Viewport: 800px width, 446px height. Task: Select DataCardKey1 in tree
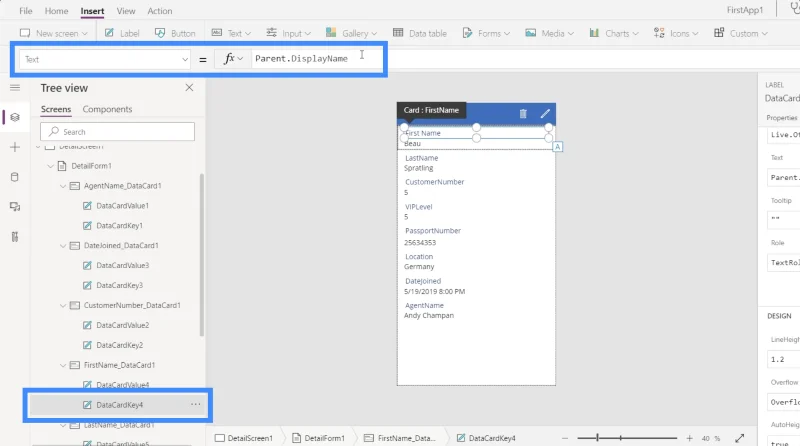click(x=119, y=226)
